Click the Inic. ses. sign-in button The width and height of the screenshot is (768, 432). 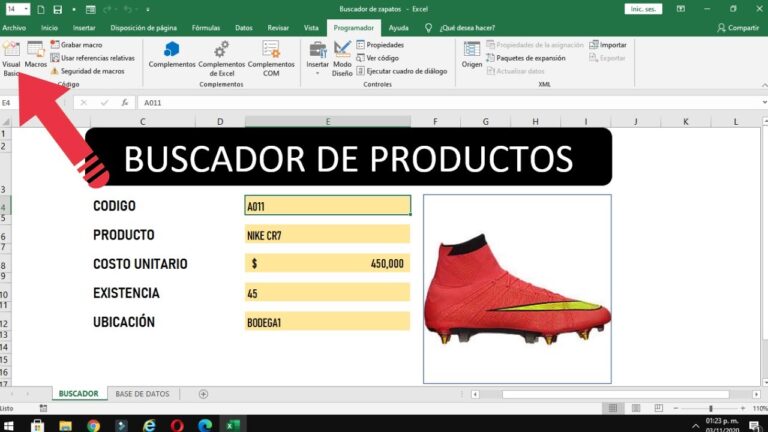pos(643,9)
